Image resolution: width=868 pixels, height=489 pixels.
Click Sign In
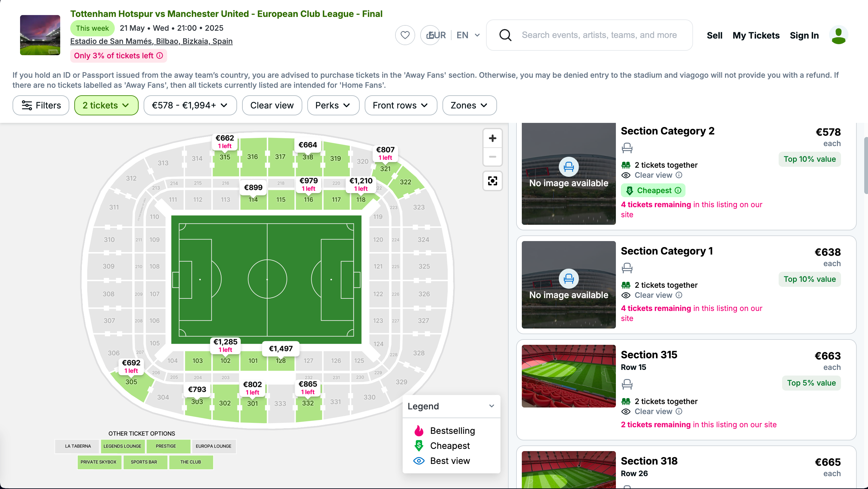tap(804, 35)
